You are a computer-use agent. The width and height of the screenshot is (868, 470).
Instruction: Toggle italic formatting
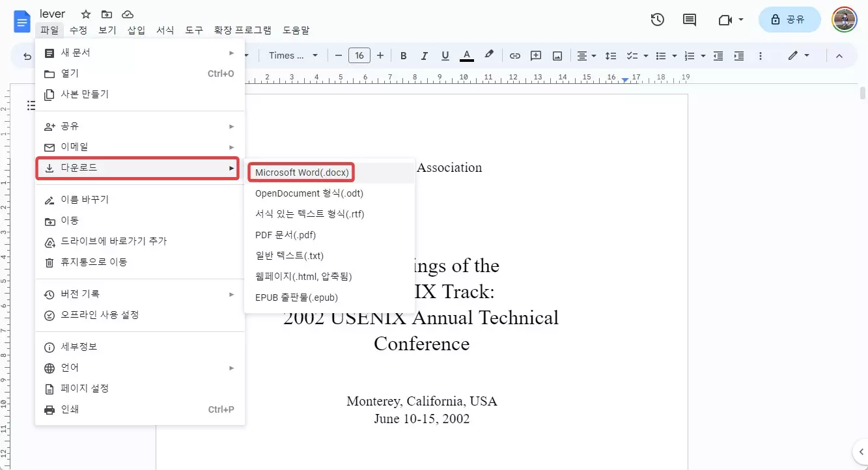[x=424, y=55]
